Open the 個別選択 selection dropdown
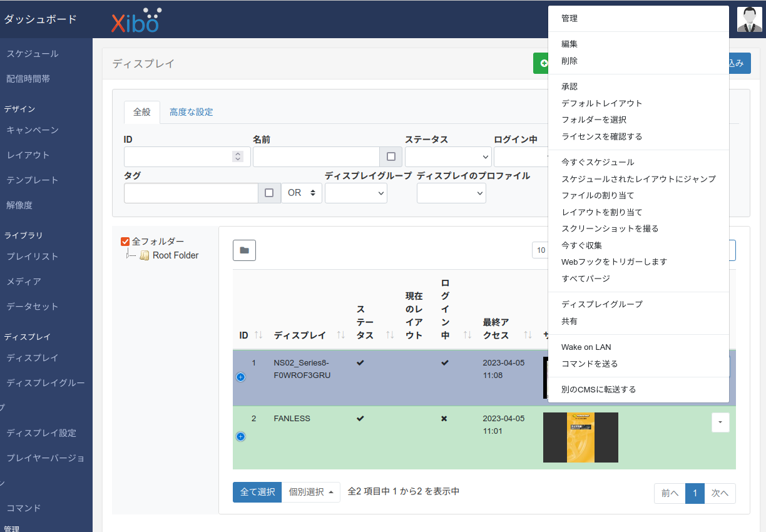This screenshot has height=532, width=766. coord(311,492)
